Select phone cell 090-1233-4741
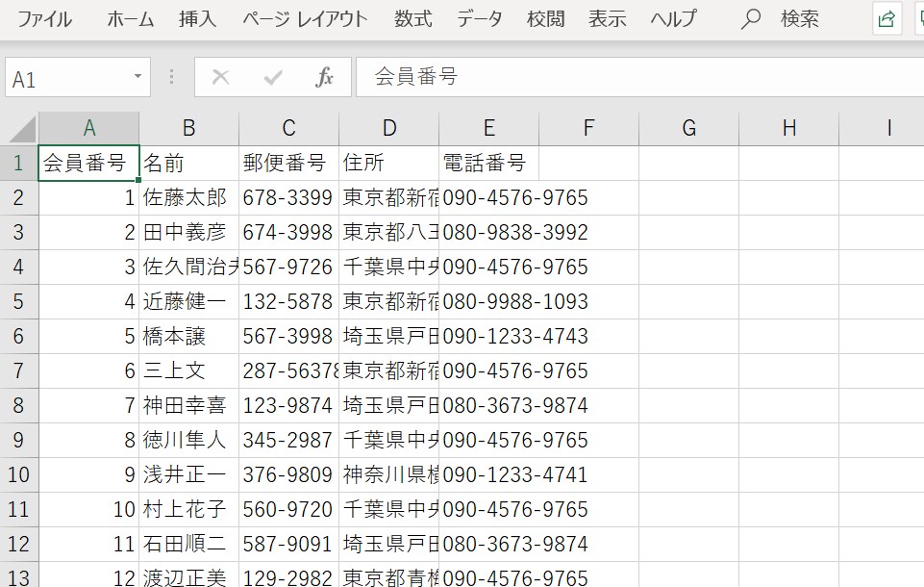 (488, 475)
